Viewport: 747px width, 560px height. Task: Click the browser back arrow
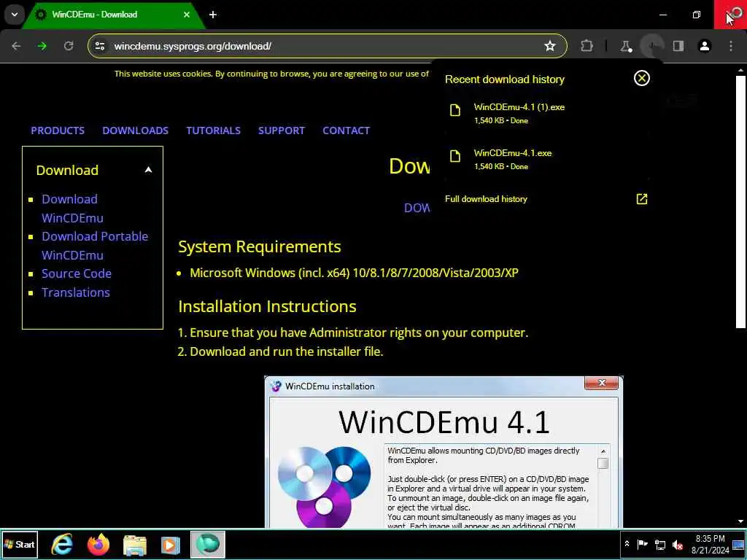click(x=16, y=46)
